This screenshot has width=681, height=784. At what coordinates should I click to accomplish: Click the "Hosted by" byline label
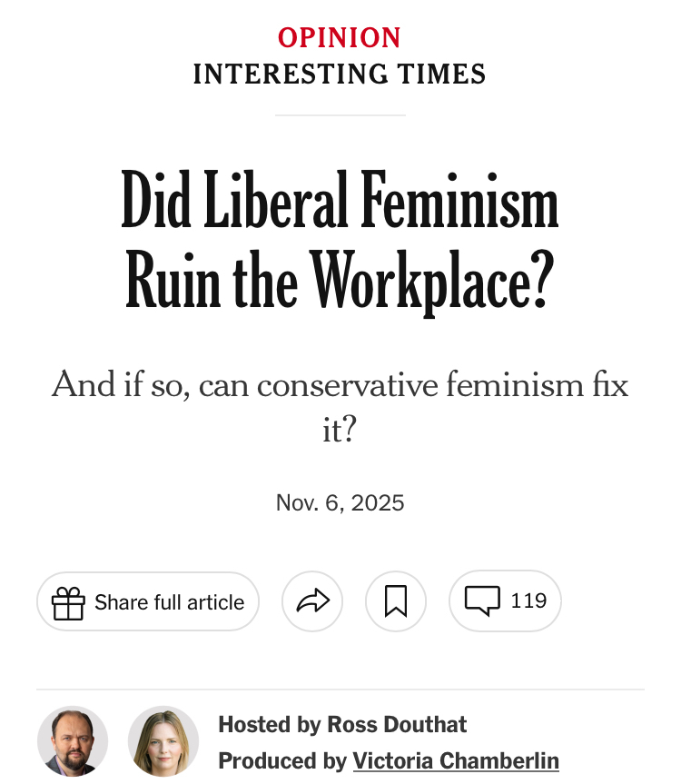(270, 724)
